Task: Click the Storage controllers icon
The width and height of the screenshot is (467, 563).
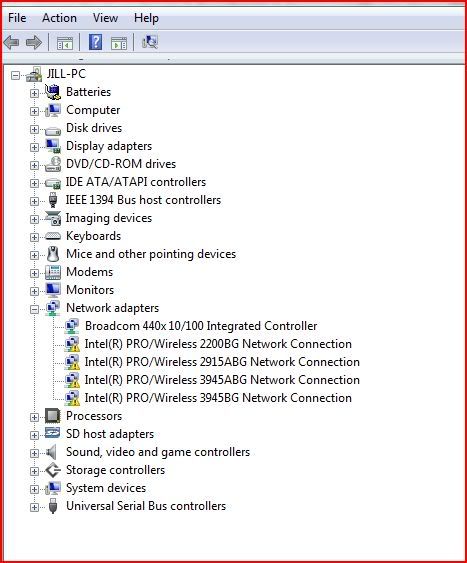Action: click(53, 470)
